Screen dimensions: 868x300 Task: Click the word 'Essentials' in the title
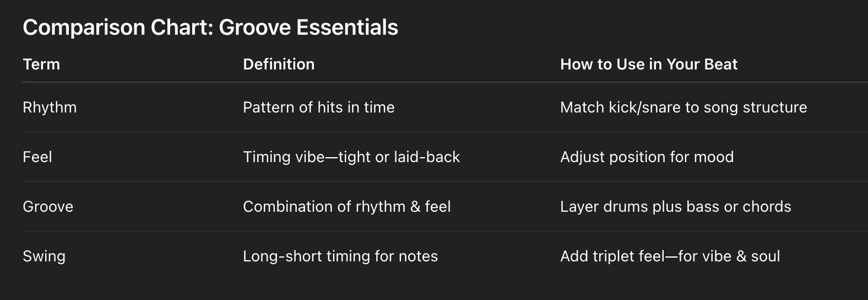pyautogui.click(x=347, y=28)
